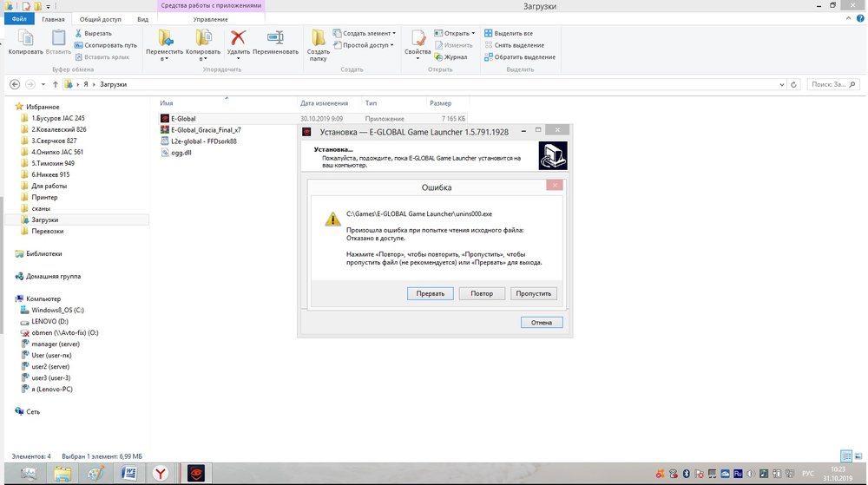Select Windows8_OS (C:) drive in the sidebar
Viewport: 868px width, 485px height.
pyautogui.click(x=57, y=310)
